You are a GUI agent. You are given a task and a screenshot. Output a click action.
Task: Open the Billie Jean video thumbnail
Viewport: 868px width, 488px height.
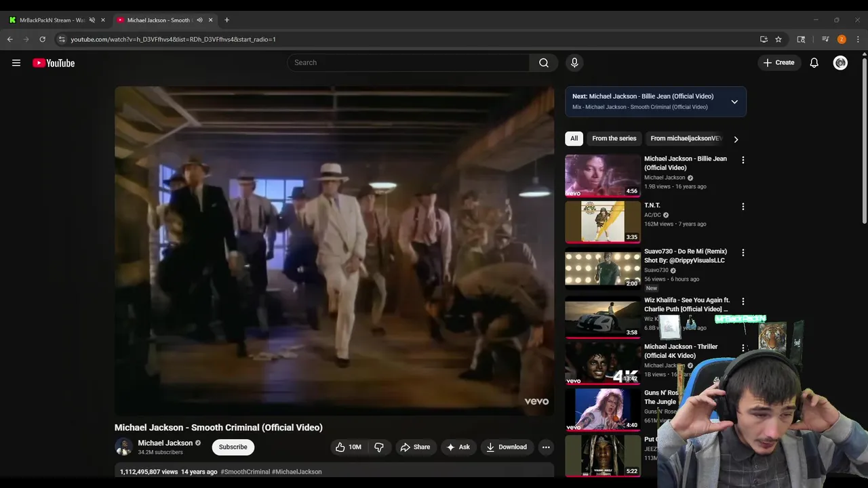pos(603,176)
